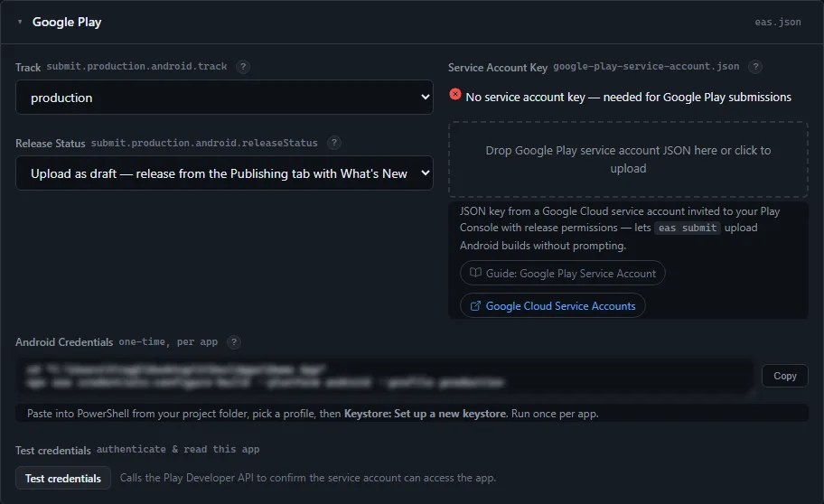Click submit.production.android.releaseStatus text
This screenshot has width=824, height=504.
pyautogui.click(x=204, y=143)
